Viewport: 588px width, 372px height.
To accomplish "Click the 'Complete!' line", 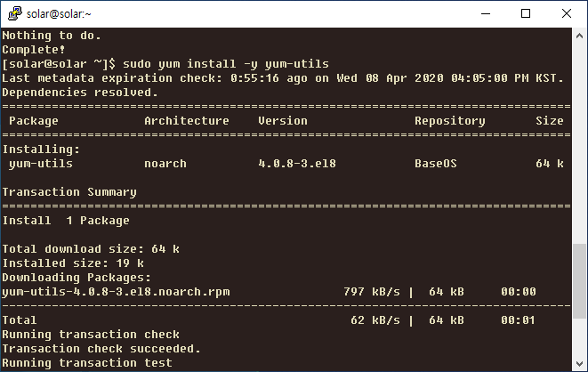I will point(34,50).
